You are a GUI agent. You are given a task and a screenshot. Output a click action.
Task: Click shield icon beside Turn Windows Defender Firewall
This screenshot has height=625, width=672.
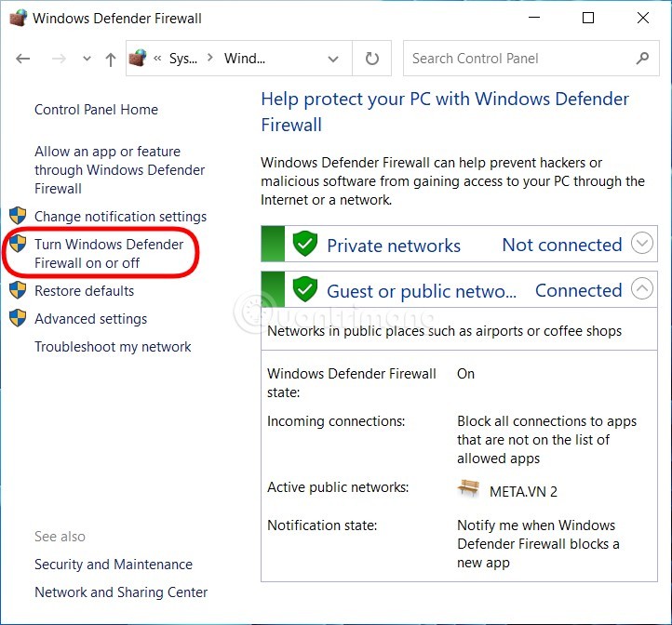(x=18, y=244)
